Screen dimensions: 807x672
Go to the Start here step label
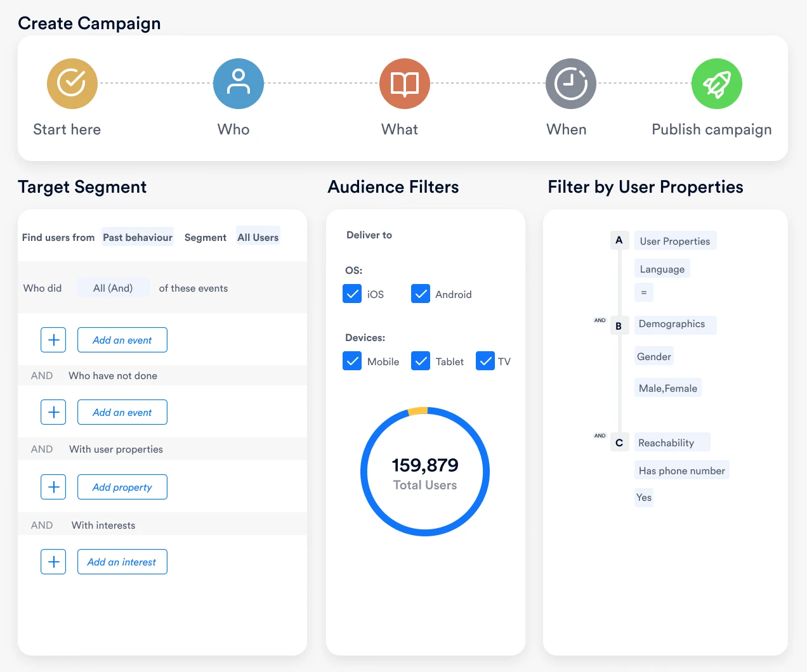pos(67,129)
